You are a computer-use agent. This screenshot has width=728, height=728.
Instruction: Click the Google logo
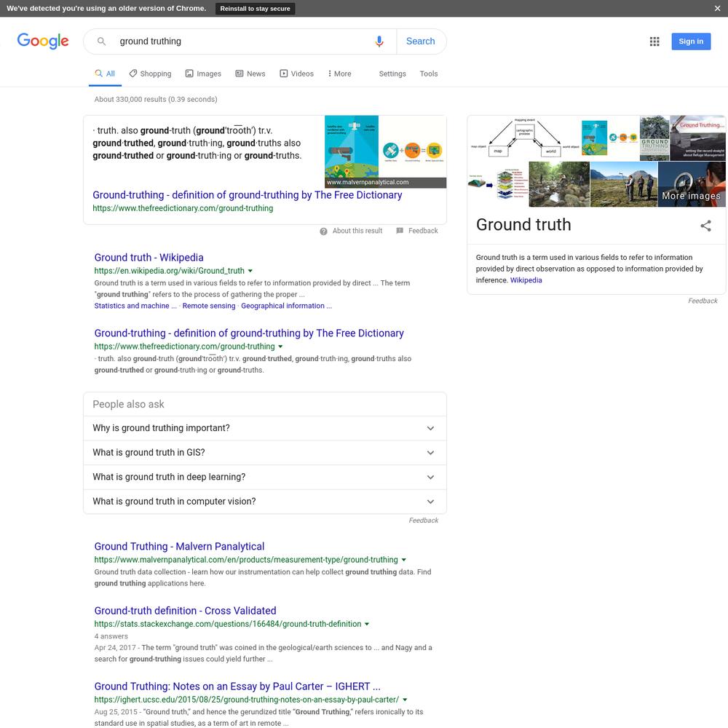(x=43, y=41)
